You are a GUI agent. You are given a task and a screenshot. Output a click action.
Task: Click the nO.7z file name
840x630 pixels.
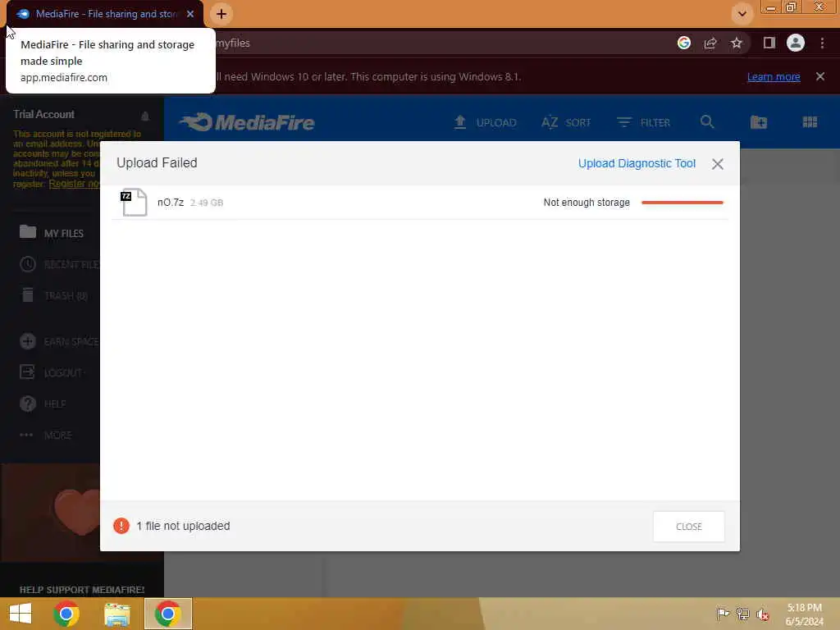(x=171, y=202)
